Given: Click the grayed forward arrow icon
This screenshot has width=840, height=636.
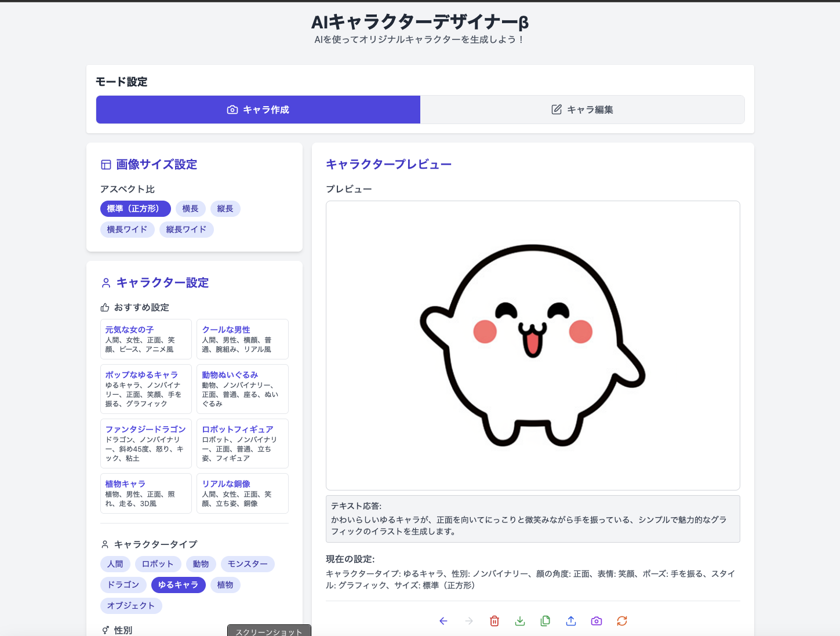Looking at the screenshot, I should click(469, 621).
